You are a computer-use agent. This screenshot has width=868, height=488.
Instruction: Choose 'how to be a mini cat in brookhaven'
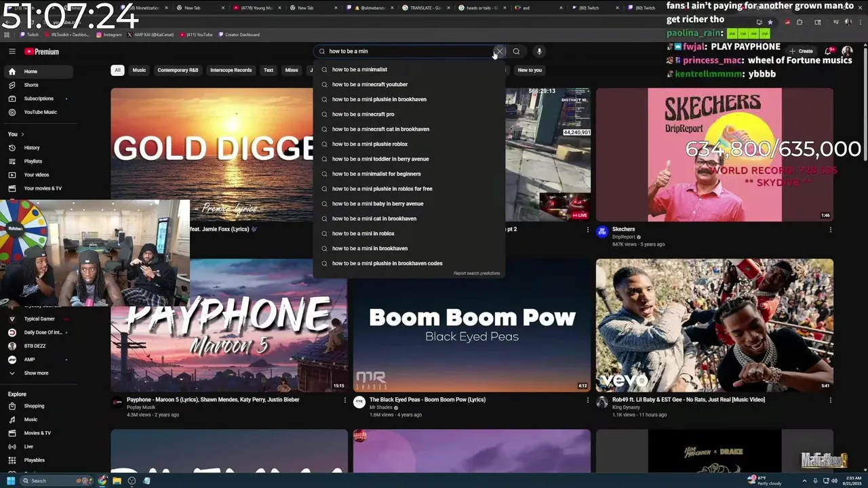click(x=409, y=218)
